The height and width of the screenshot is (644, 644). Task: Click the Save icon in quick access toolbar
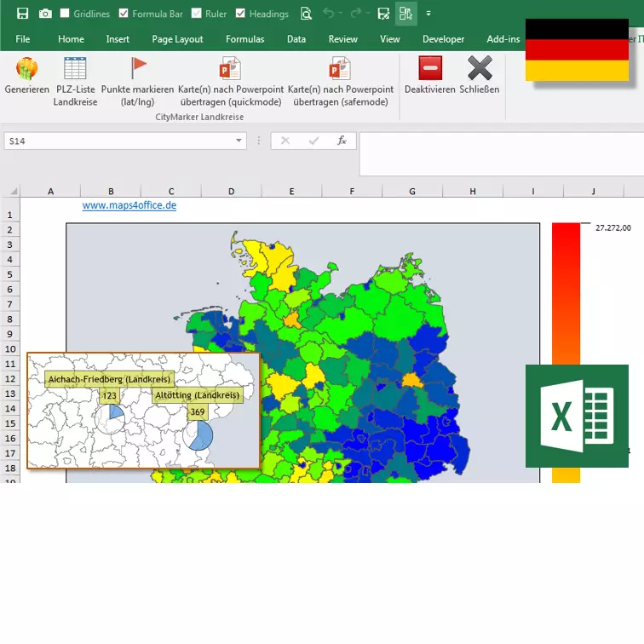coord(22,14)
